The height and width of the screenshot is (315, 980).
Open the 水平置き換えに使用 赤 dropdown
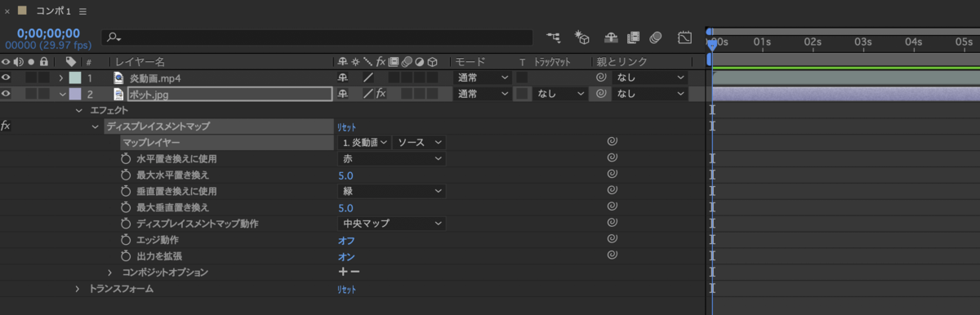(392, 158)
